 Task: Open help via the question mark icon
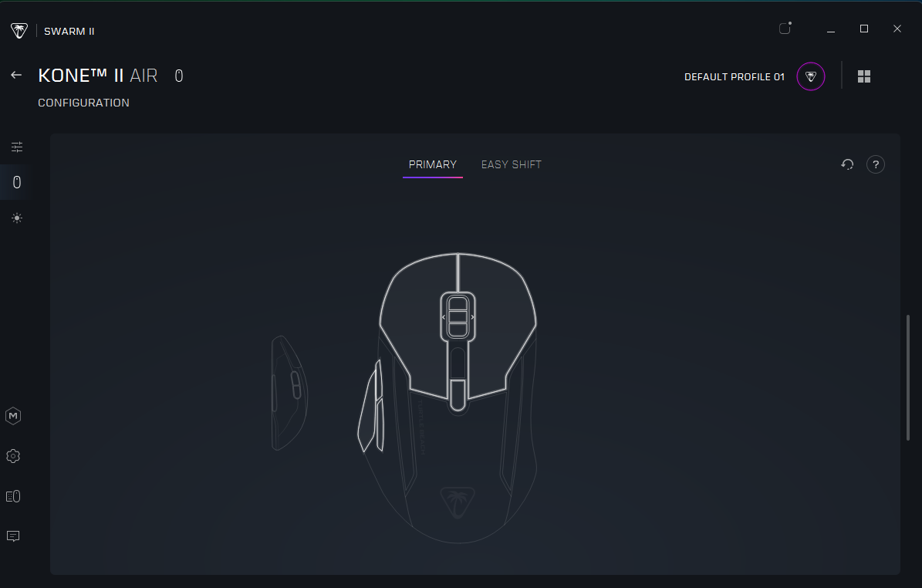click(x=875, y=164)
